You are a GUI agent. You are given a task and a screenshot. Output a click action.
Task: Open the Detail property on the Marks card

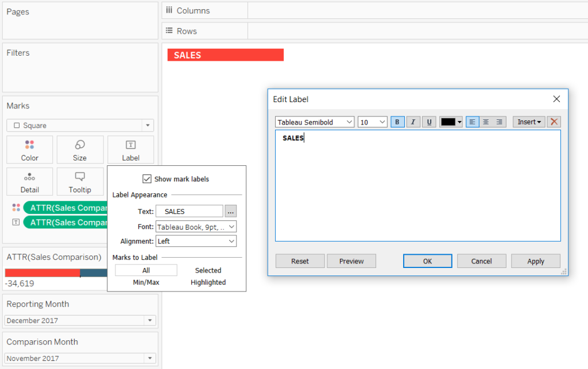[x=29, y=182]
